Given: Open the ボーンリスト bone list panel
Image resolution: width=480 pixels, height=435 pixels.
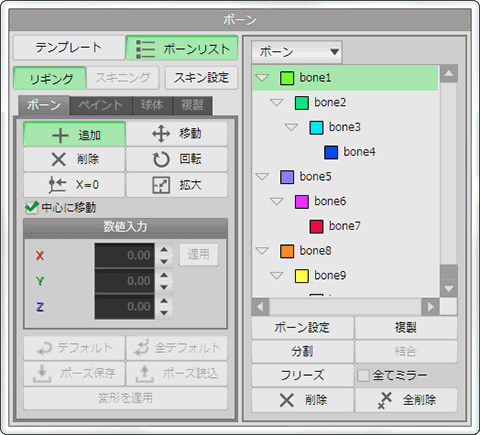Looking at the screenshot, I should pos(182,48).
